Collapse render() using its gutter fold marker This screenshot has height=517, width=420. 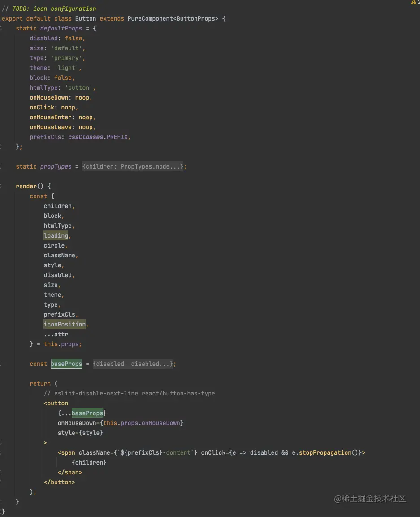pyautogui.click(x=1, y=186)
